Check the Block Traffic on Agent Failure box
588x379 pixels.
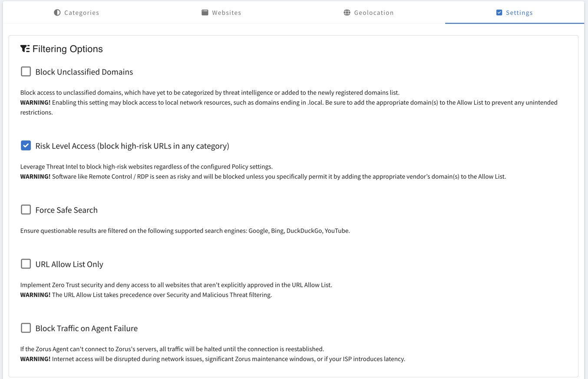26,328
